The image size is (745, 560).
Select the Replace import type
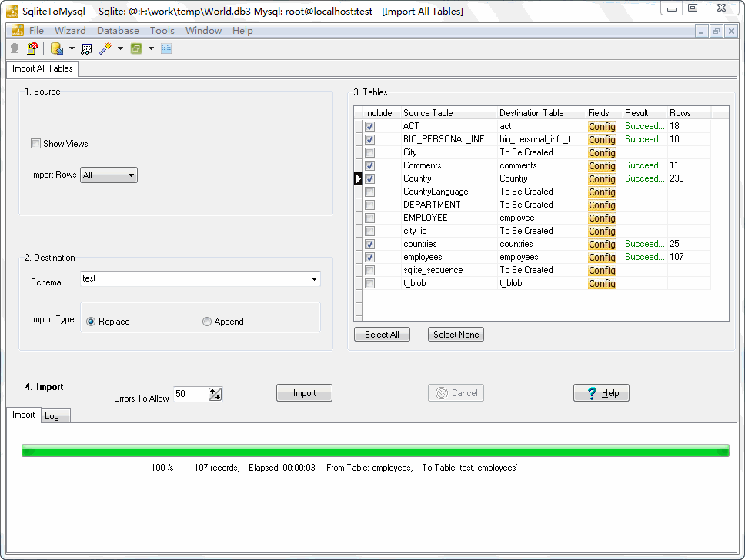tap(91, 322)
